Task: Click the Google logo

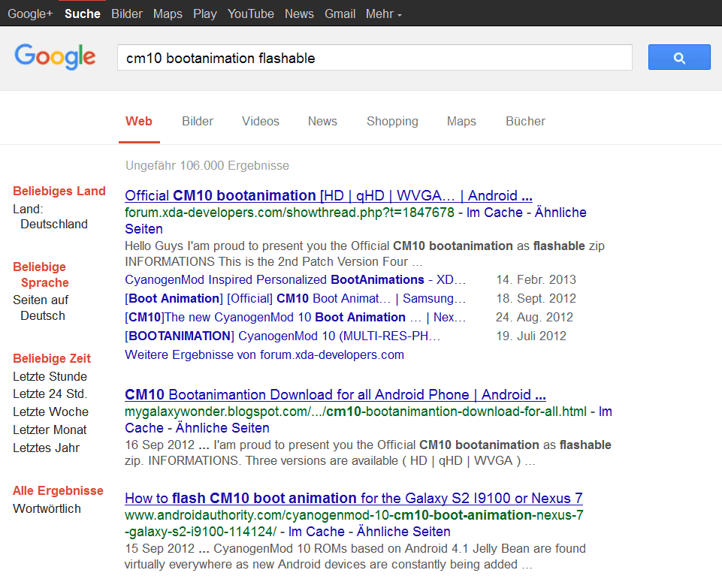Action: tap(56, 57)
